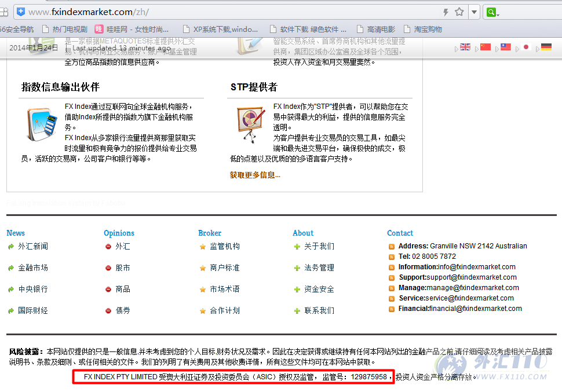562x392 pixels.
Task: Click the orange feed icon beside Tel
Action: (392, 257)
